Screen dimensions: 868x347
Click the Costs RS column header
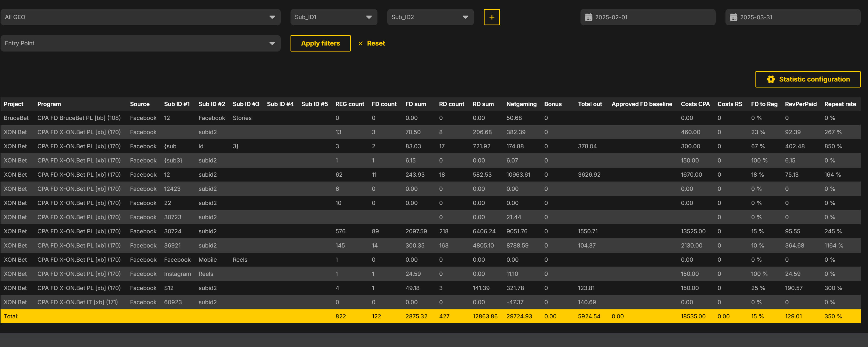(x=730, y=104)
